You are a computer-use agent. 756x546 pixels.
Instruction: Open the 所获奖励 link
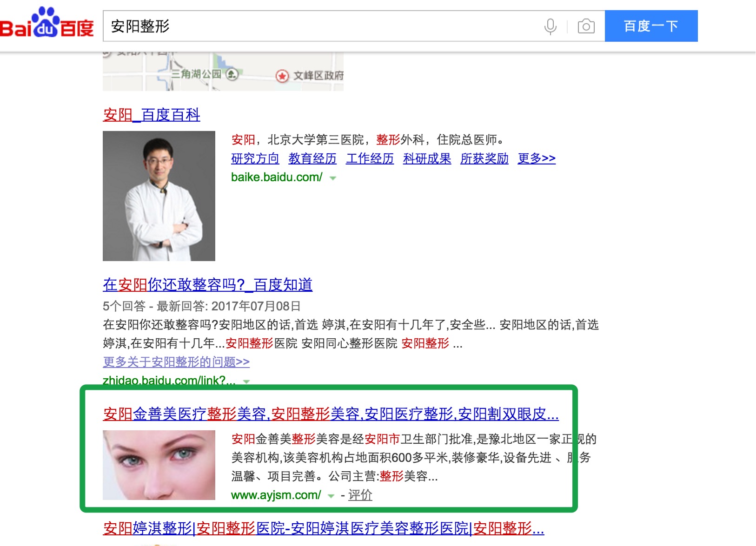pyautogui.click(x=484, y=158)
